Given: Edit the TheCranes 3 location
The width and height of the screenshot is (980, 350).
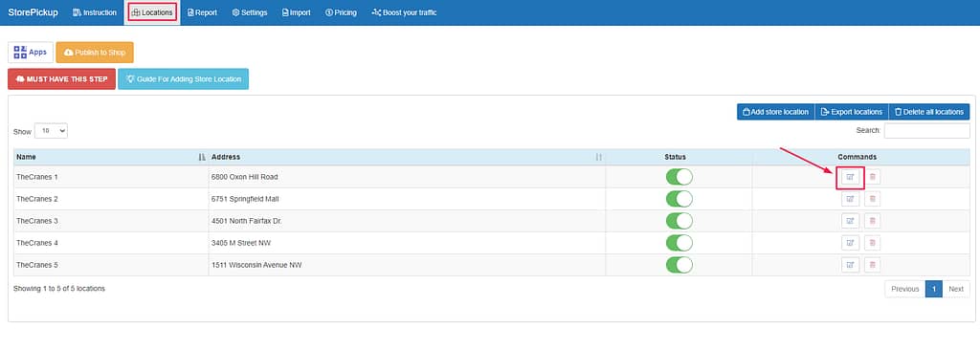Looking at the screenshot, I should tap(850, 221).
